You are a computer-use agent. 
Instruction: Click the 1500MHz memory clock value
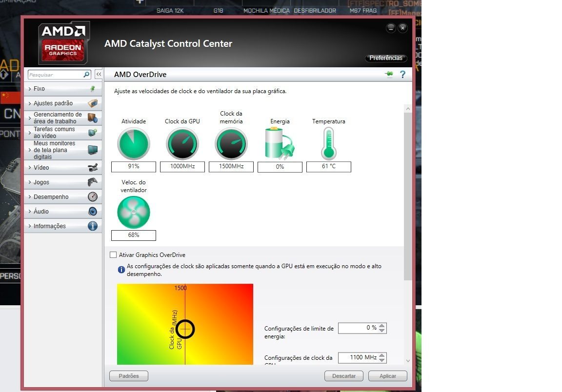point(231,166)
